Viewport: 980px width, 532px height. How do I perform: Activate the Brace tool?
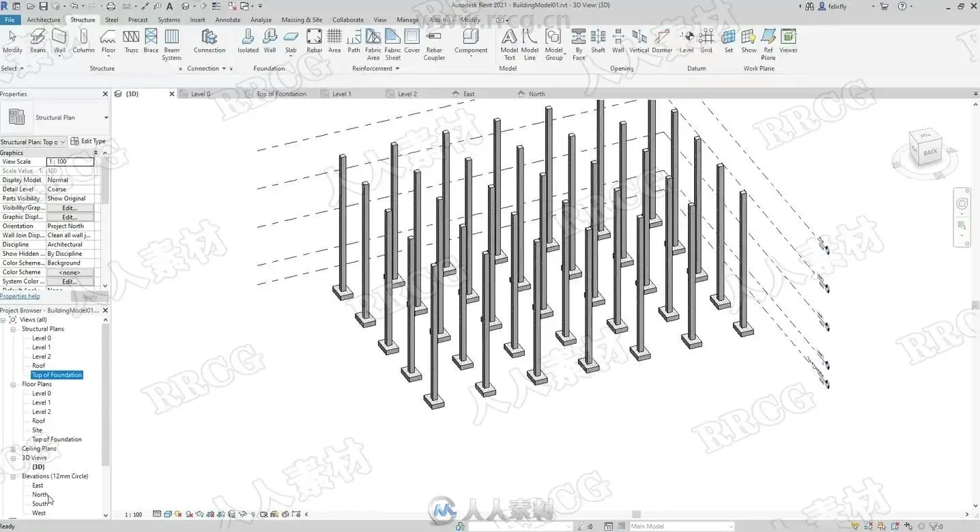(x=151, y=41)
